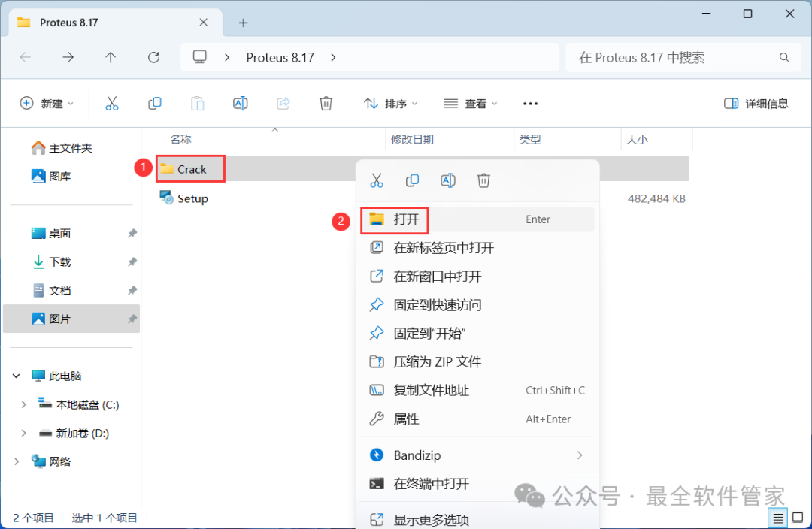This screenshot has width=812, height=529.
Task: Choose 压缩为 ZIP 文件 from the context menu
Action: [x=437, y=362]
